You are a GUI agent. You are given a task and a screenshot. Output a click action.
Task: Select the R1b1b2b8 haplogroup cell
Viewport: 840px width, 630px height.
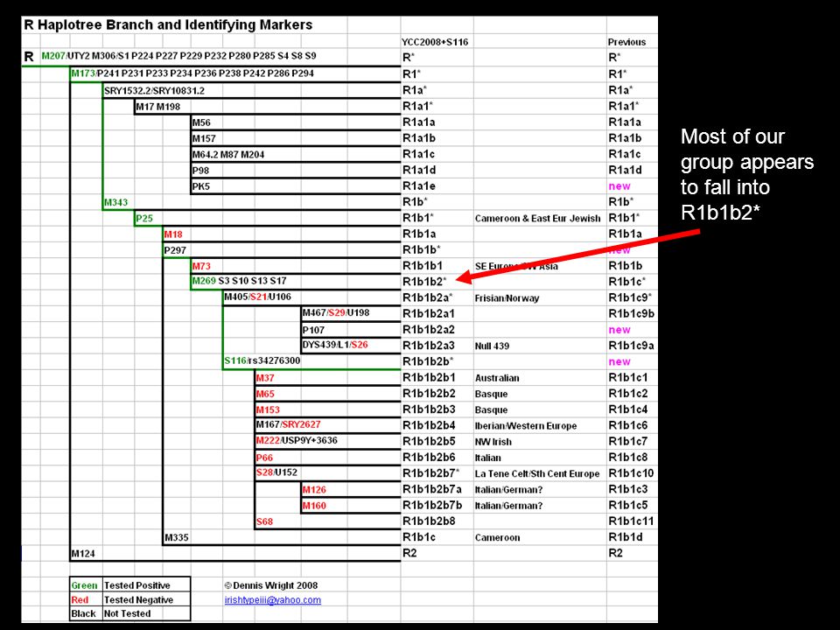(429, 521)
